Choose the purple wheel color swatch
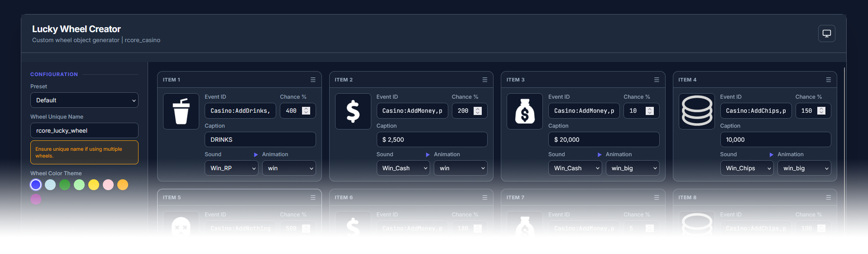The image size is (868, 254). pos(36,199)
